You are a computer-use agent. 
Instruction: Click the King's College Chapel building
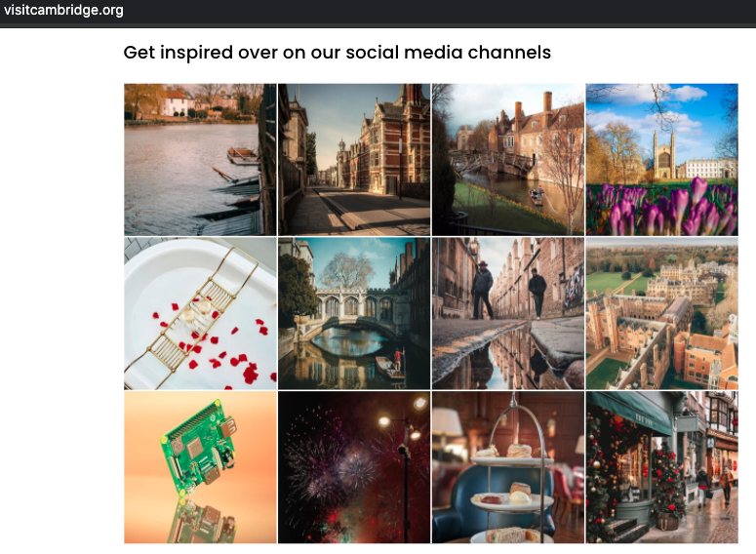[664, 154]
